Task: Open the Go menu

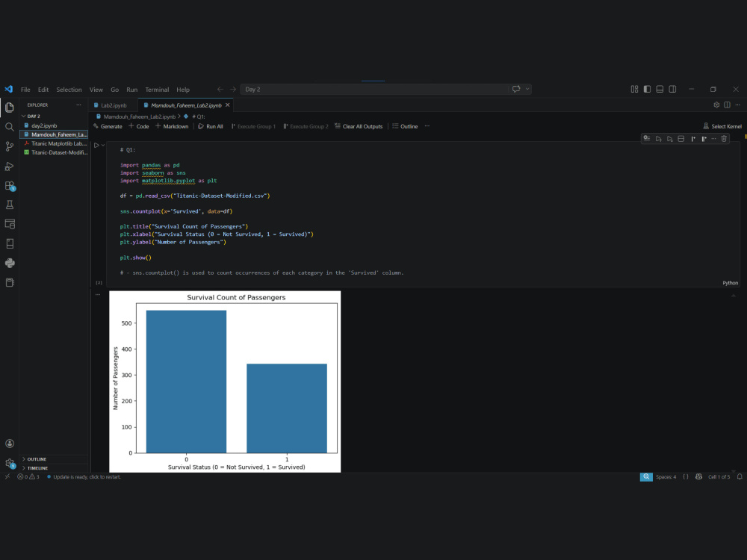Action: (x=115, y=90)
